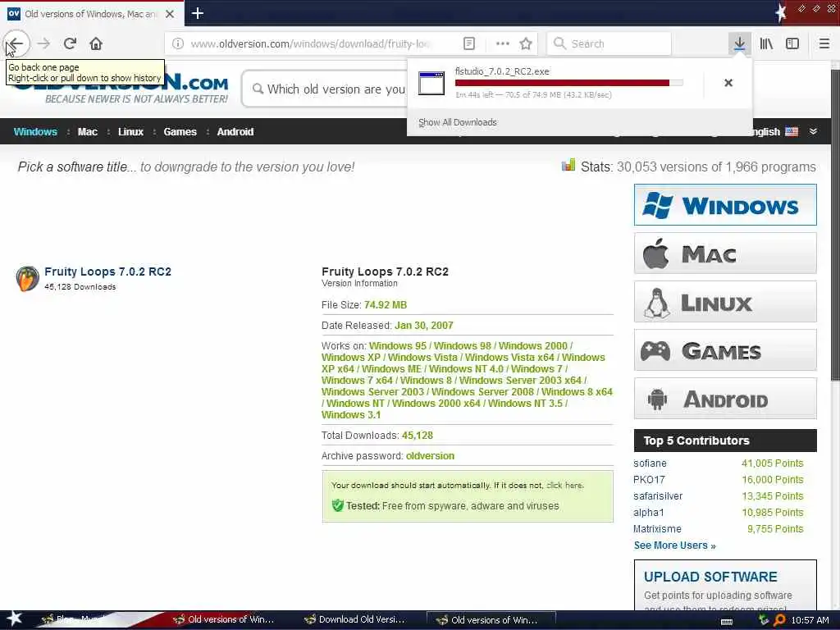Open the Android category banner
Image resolution: width=840 pixels, height=630 pixels.
tap(725, 399)
